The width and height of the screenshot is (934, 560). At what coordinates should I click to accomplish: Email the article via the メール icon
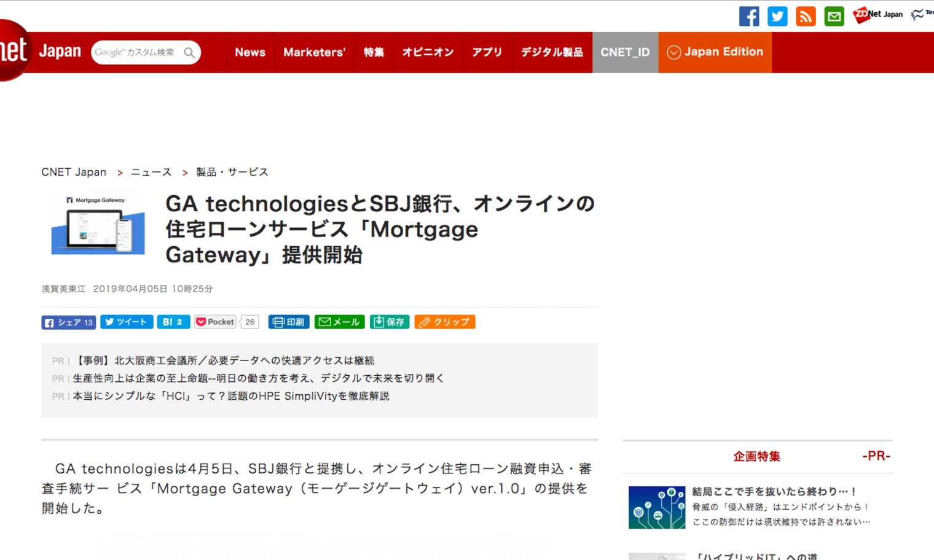click(x=339, y=322)
